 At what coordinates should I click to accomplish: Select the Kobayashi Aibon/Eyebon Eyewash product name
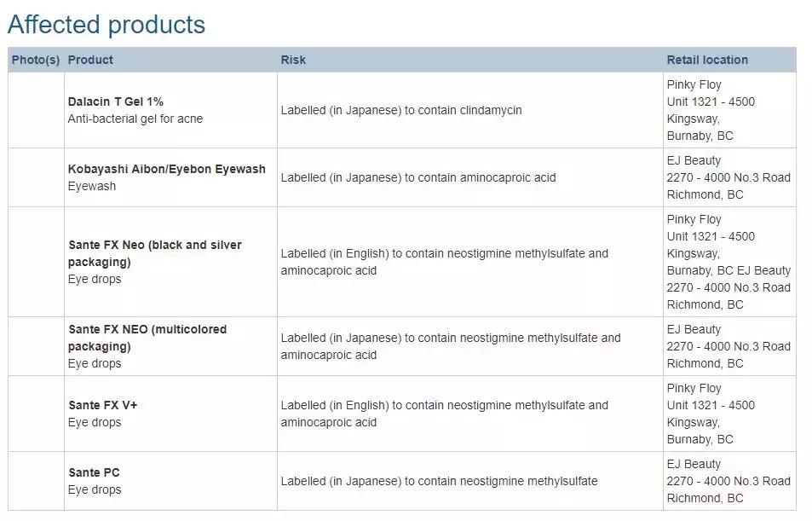pos(167,169)
